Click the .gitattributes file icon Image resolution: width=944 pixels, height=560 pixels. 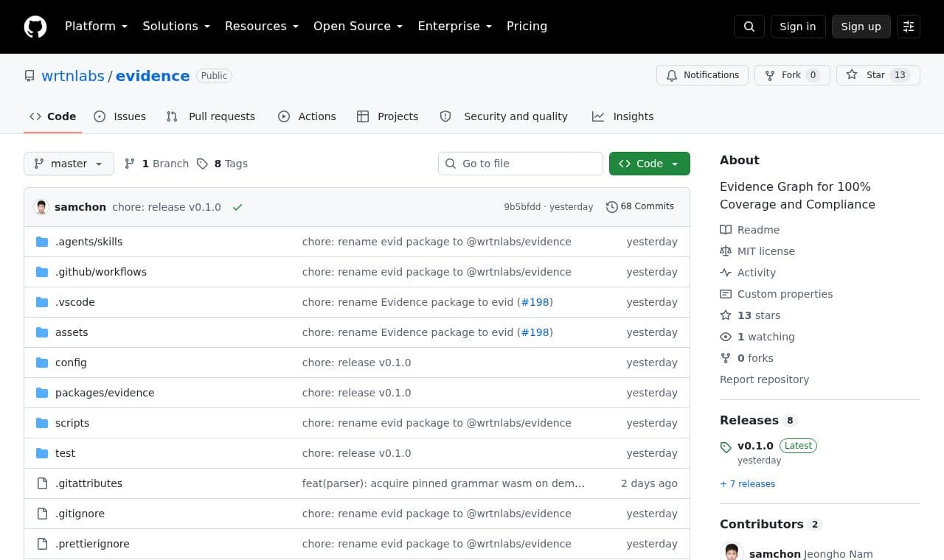coord(42,483)
